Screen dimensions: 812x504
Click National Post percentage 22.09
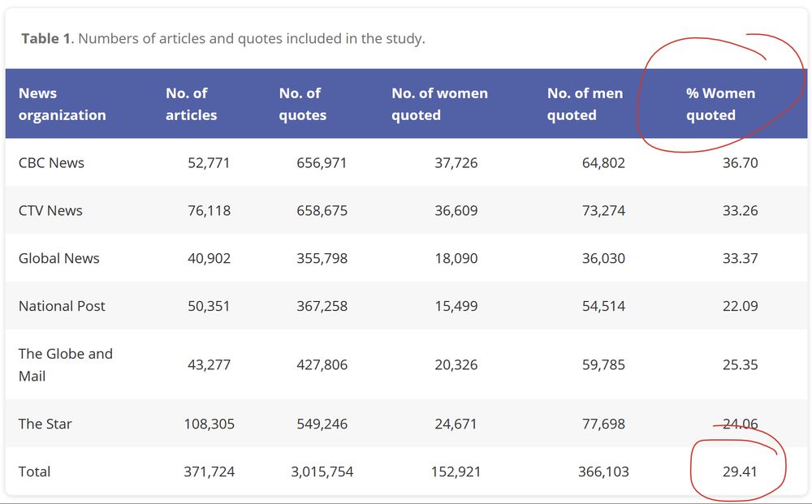pyautogui.click(x=740, y=306)
